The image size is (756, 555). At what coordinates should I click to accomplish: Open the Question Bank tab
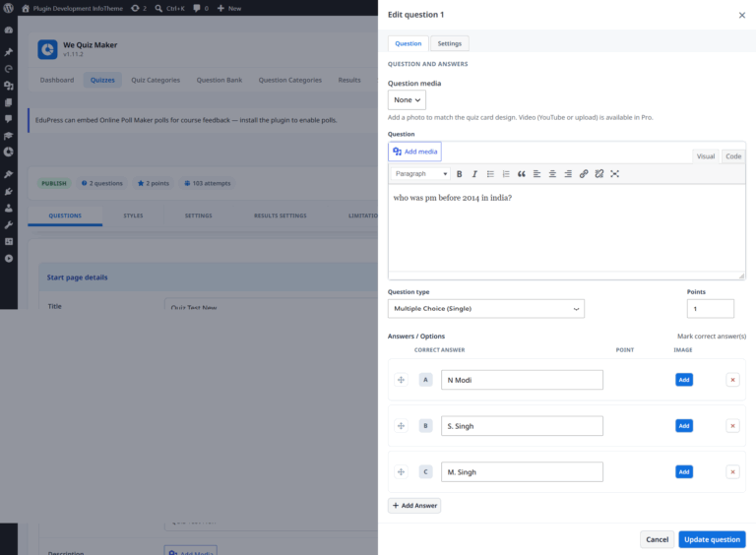(220, 80)
